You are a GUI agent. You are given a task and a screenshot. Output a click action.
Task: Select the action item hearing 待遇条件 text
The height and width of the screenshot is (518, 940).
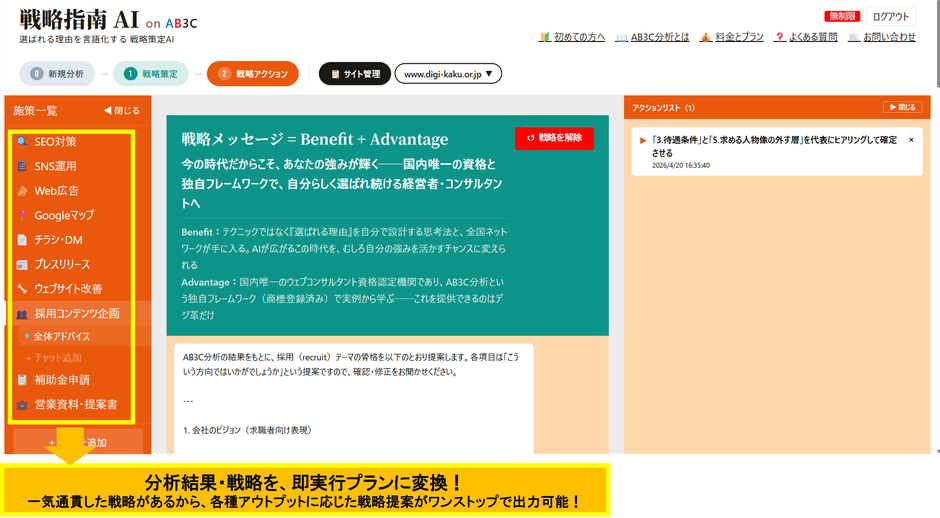point(774,146)
